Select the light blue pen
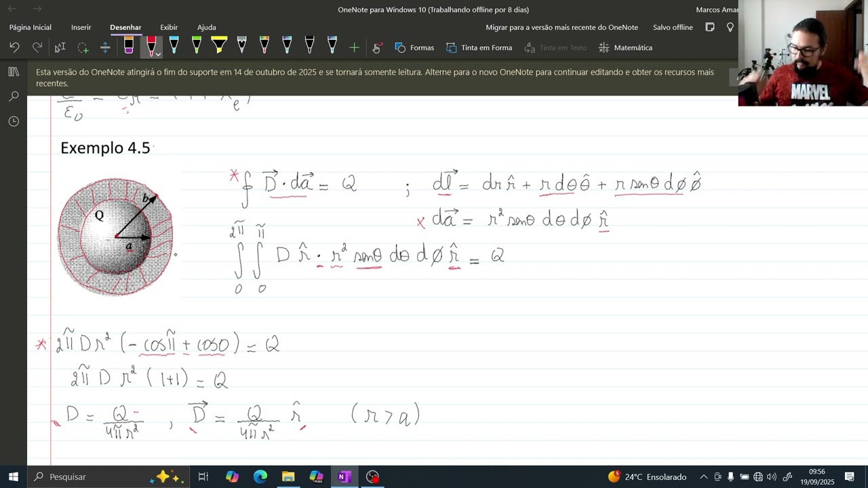Viewport: 868px width, 488px height. (174, 46)
